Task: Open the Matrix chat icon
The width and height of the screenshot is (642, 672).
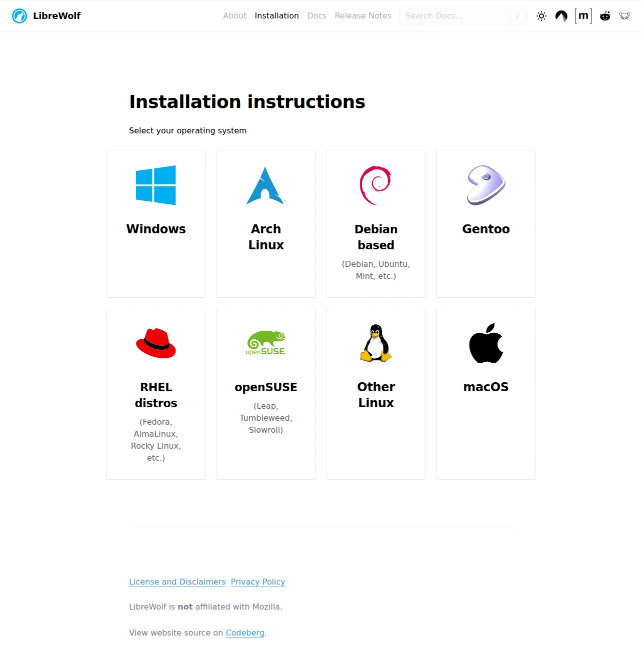Action: point(583,16)
